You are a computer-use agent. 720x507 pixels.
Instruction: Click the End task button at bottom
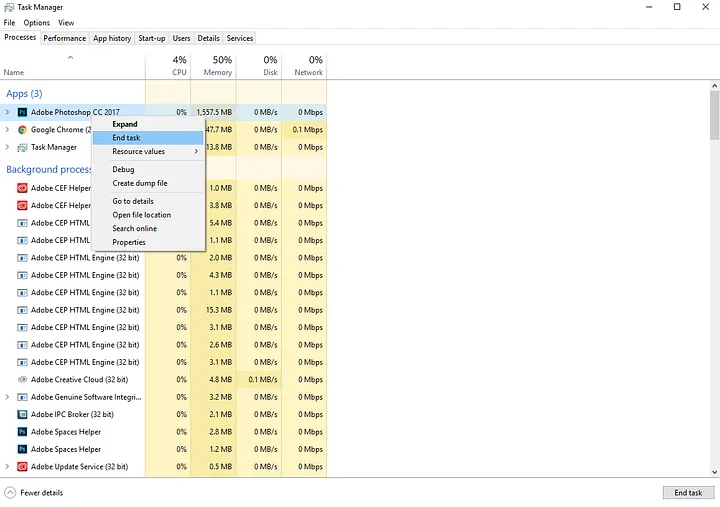[688, 493]
